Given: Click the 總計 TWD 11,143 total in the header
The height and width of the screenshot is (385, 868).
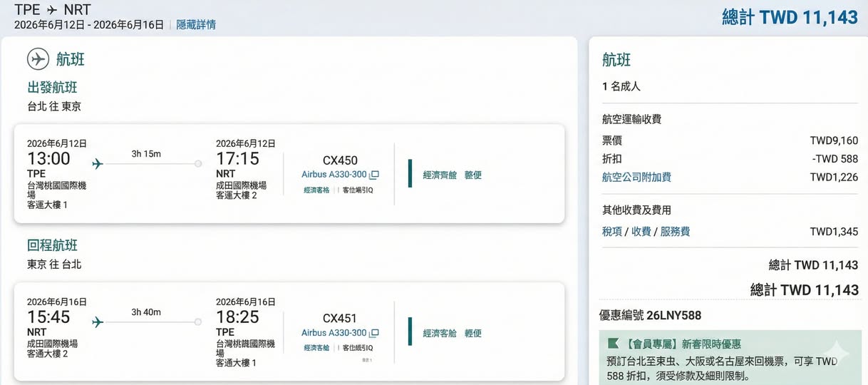Looking at the screenshot, I should coord(790,18).
